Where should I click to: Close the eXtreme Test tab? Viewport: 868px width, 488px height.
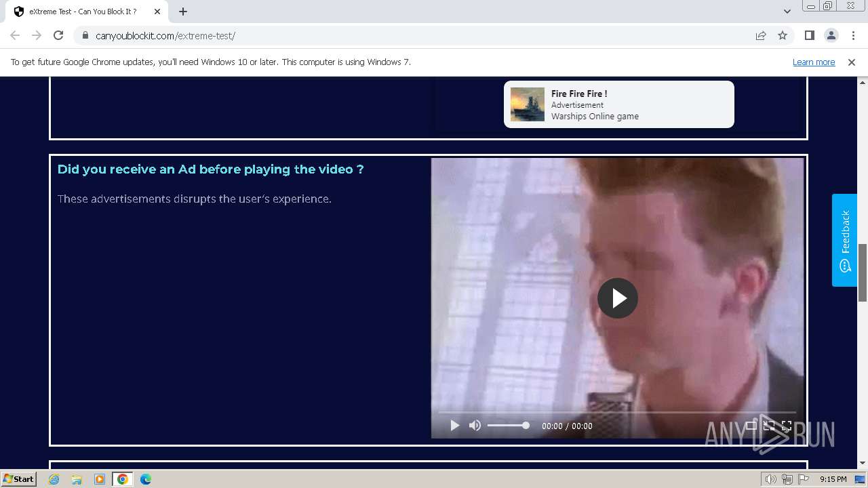coord(157,12)
